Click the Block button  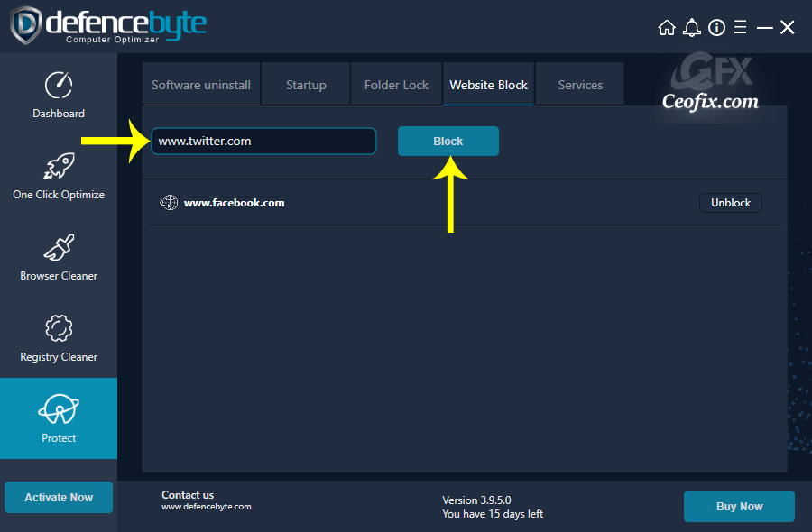pos(448,141)
